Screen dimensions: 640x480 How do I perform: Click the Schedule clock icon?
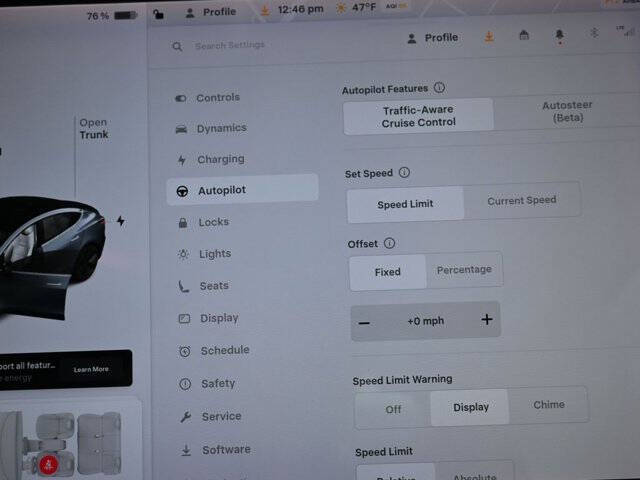185,351
